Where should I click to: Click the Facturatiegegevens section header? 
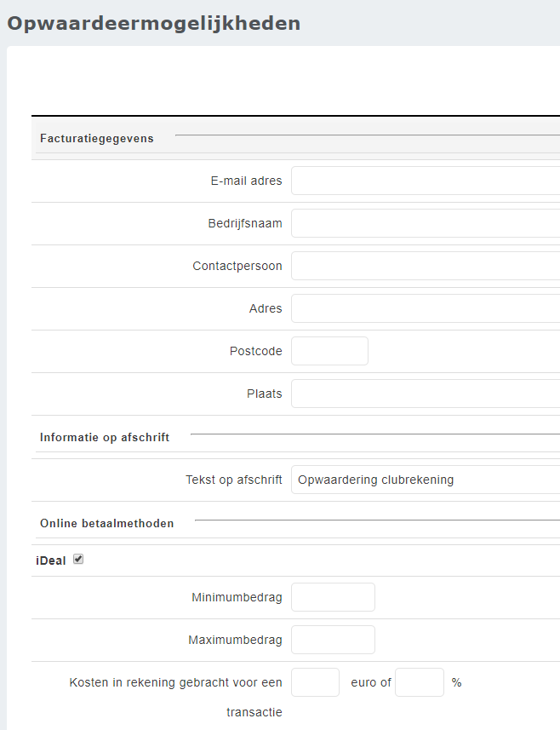click(x=97, y=138)
